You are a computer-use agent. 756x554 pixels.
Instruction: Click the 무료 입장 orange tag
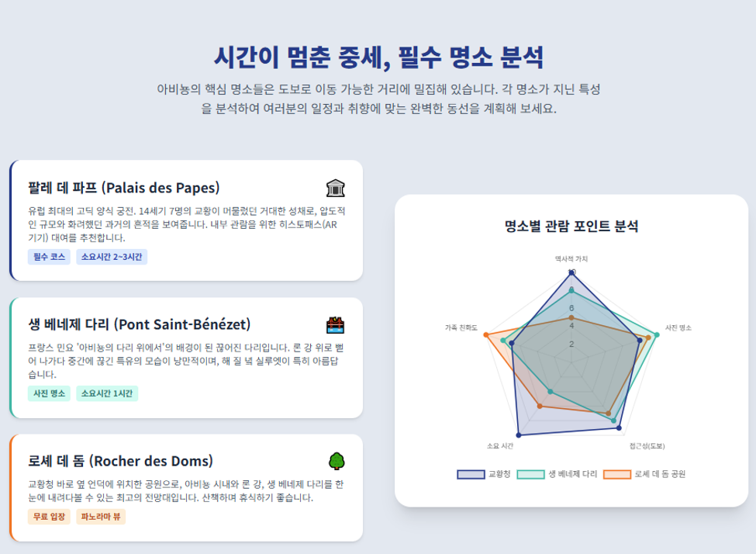pyautogui.click(x=49, y=516)
